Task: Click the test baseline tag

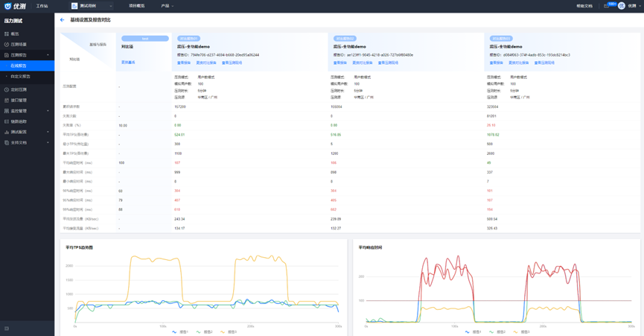Action: (145, 39)
